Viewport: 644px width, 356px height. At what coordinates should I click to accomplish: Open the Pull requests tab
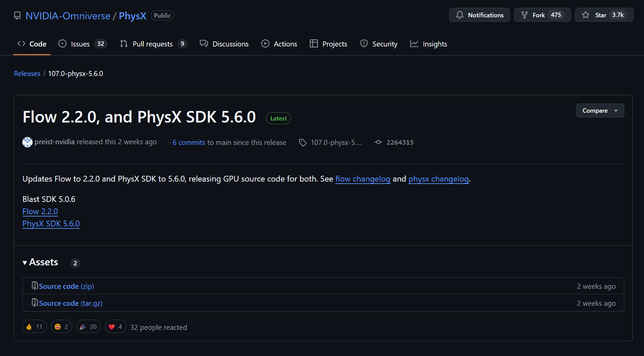154,44
